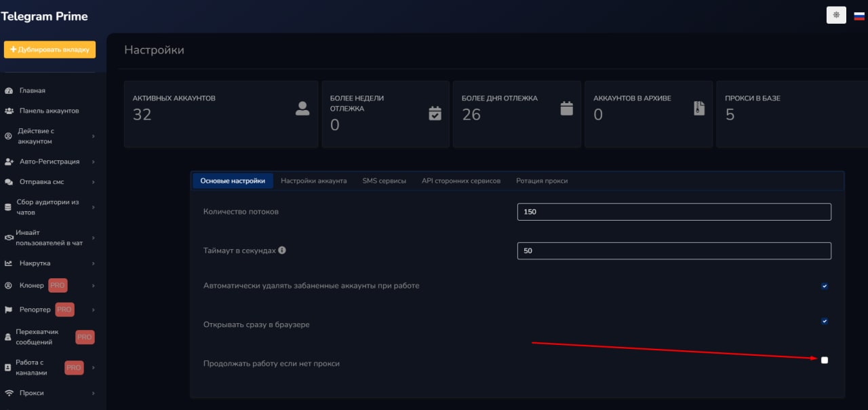
Task: Go to Панель аккаунтов page
Action: pos(49,111)
